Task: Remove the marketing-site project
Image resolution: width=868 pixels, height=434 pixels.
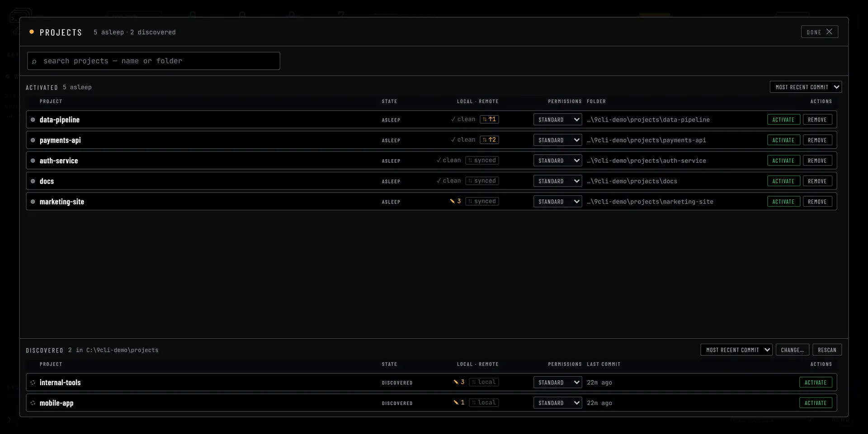Action: click(817, 202)
